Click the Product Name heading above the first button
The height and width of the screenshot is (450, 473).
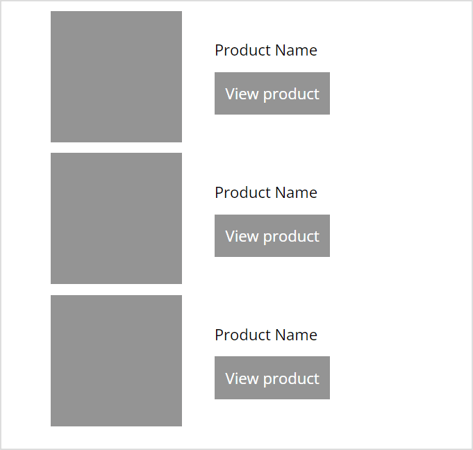click(x=266, y=50)
